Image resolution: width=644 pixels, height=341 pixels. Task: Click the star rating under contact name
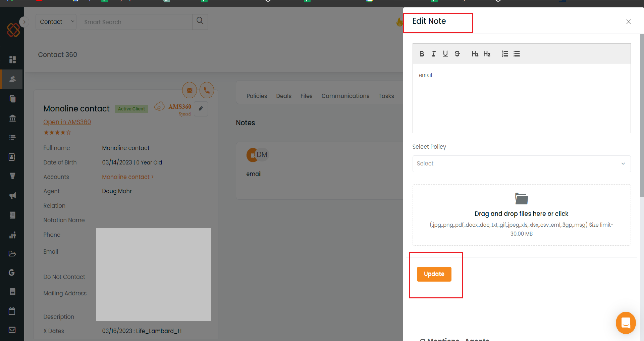click(x=57, y=133)
